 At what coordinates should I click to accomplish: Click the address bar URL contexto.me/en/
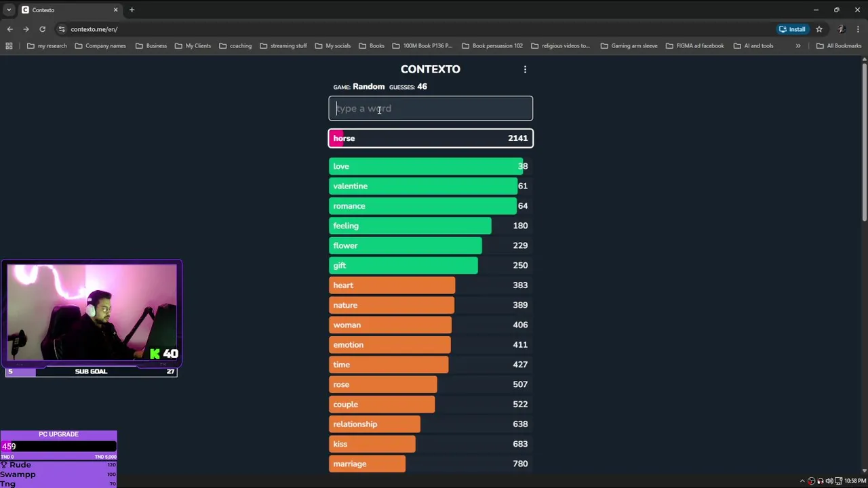click(94, 29)
